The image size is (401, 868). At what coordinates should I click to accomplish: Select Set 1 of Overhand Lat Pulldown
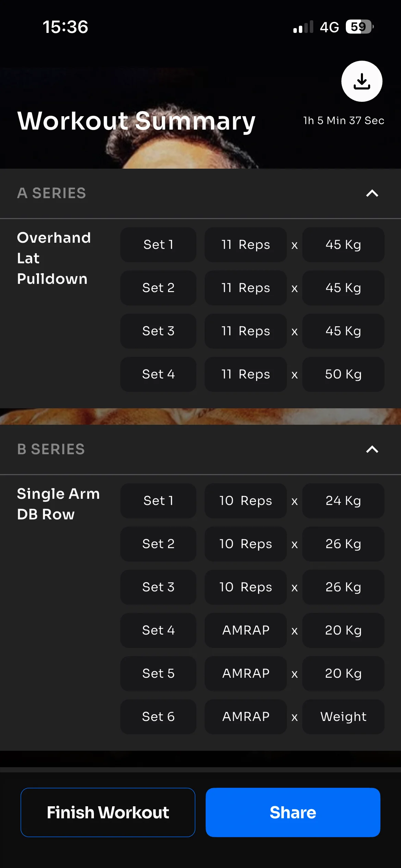pos(158,244)
